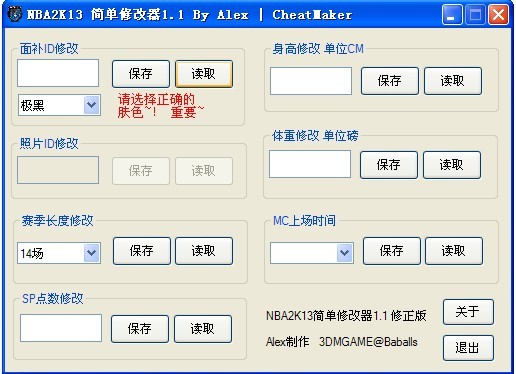Maximize the window
Screen dimensions: 516x374
(475, 15)
